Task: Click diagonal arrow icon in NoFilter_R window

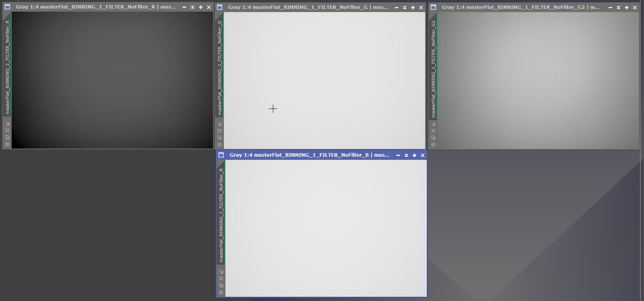Action: coord(7,123)
